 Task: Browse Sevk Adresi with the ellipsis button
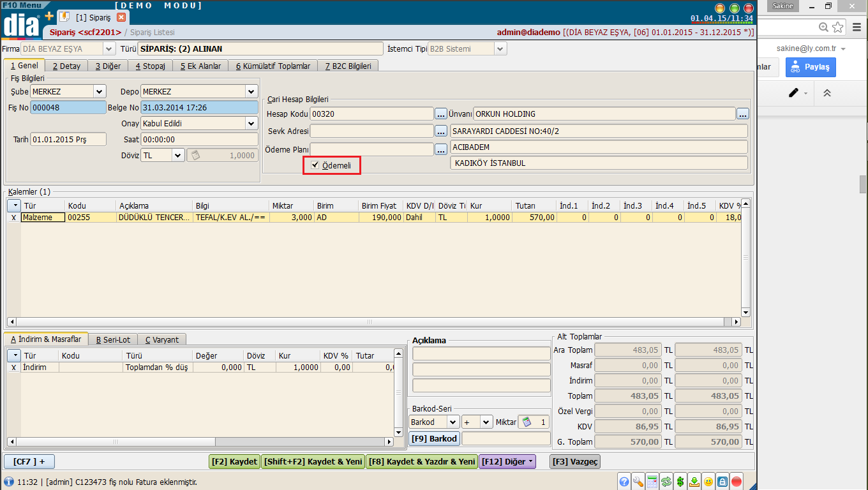[441, 131]
